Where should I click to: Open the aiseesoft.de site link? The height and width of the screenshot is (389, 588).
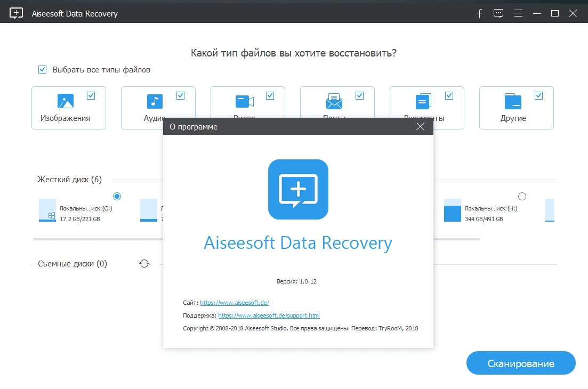tap(235, 303)
